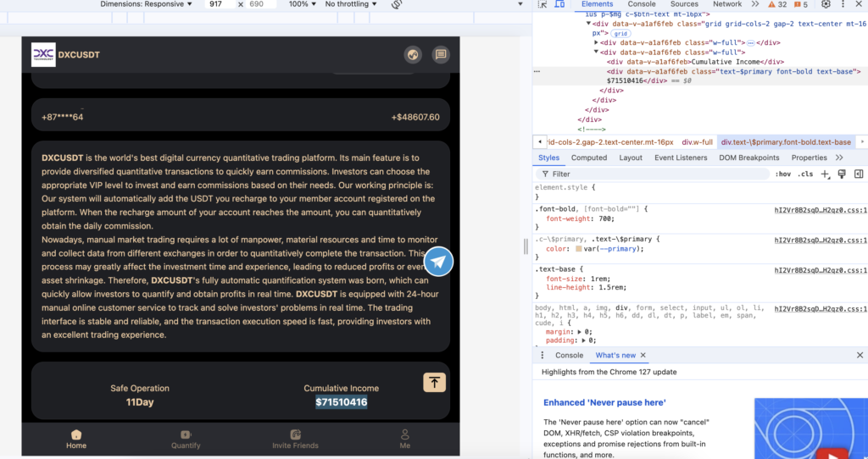
Task: Open DevTools settings gear
Action: (826, 4)
